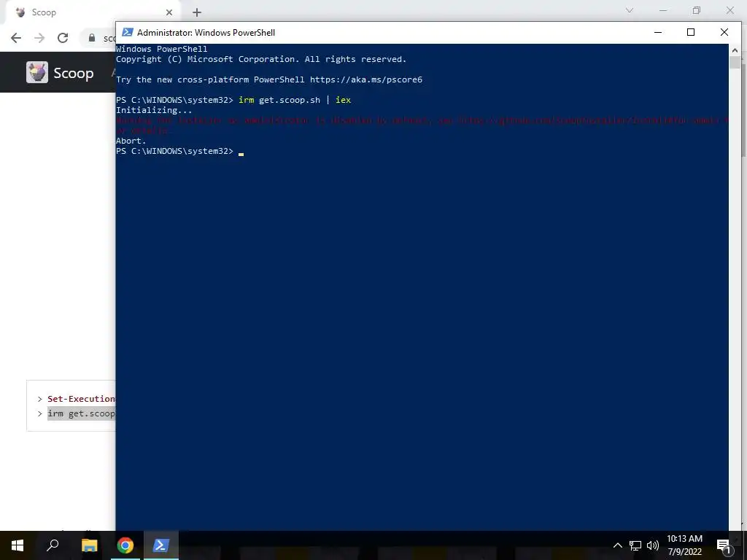The height and width of the screenshot is (560, 747).
Task: Switch to Chrome from the taskbar
Action: 125,545
